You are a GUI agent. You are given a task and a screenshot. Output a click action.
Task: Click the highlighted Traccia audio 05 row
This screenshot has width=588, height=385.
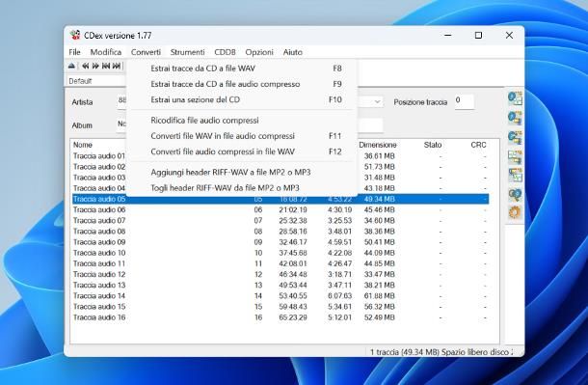tap(281, 199)
